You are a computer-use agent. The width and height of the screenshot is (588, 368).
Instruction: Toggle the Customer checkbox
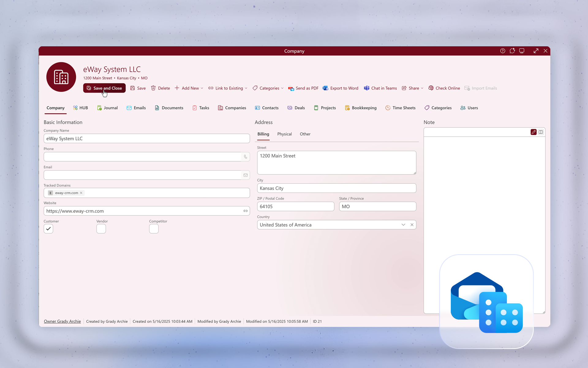tap(48, 229)
